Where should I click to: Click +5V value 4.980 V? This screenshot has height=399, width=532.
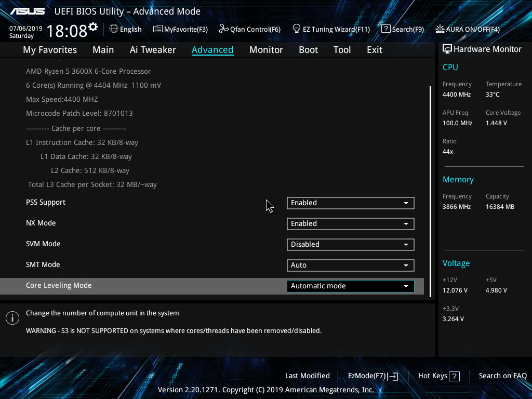496,290
